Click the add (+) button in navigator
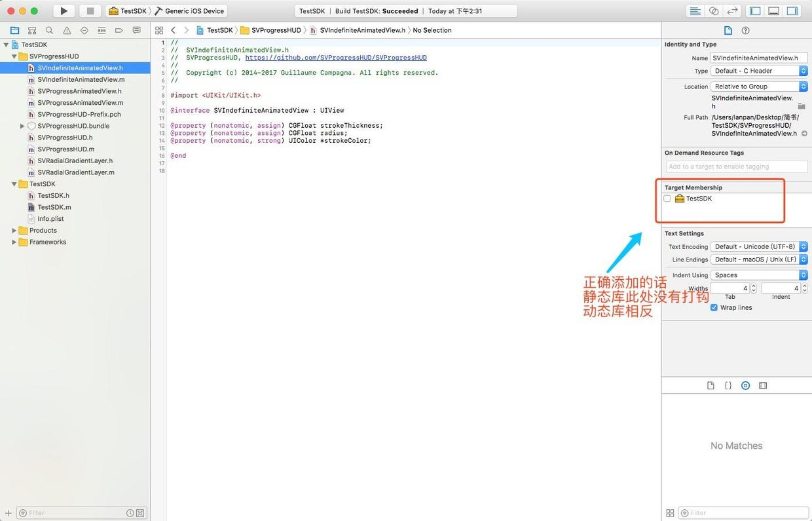 (8, 513)
